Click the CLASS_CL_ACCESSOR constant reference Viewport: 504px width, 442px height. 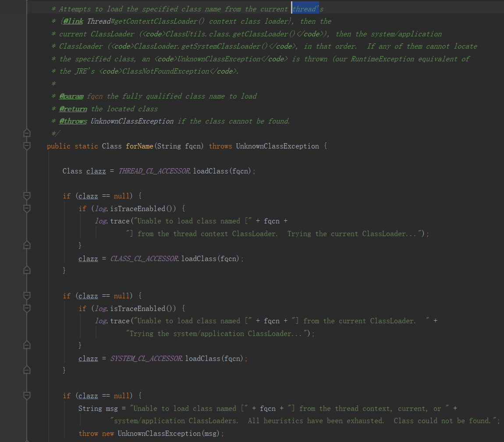tap(144, 258)
